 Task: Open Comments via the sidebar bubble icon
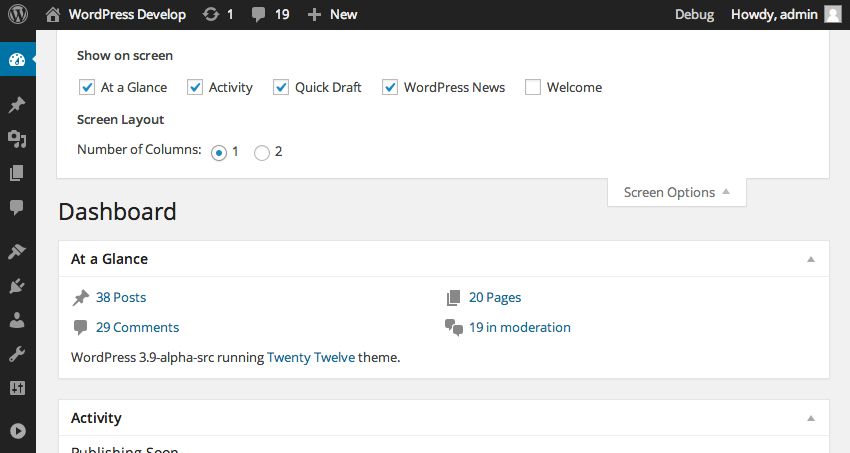(17, 207)
